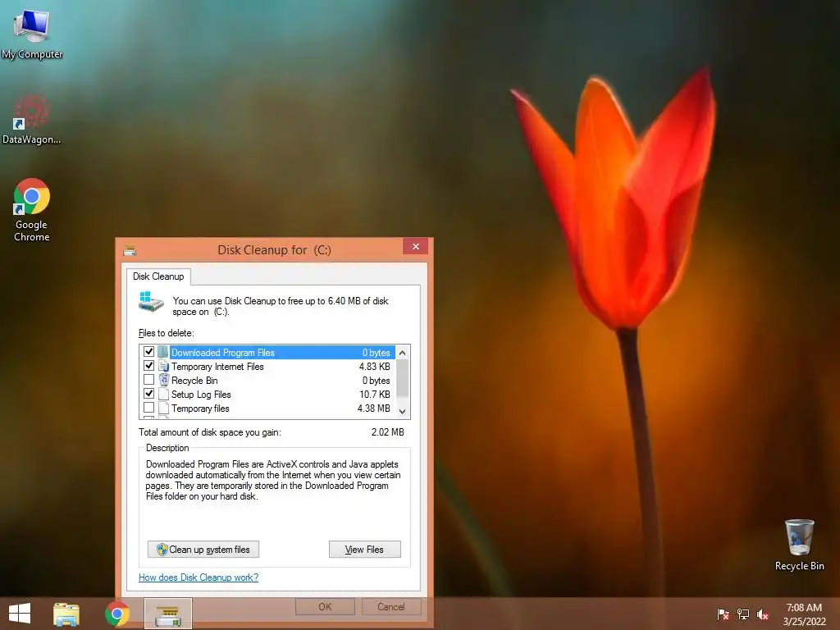The height and width of the screenshot is (630, 840).
Task: Click the Recycle Bin row icon in list
Action: (164, 380)
